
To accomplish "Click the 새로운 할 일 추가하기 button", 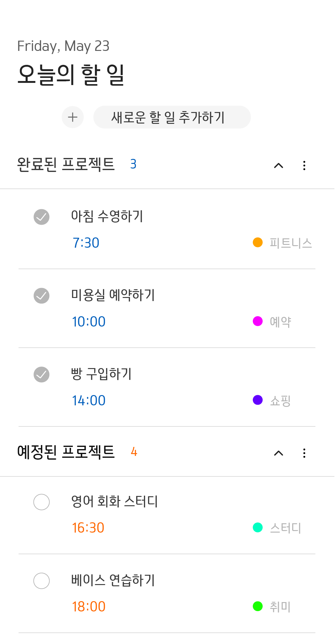I will pyautogui.click(x=172, y=117).
